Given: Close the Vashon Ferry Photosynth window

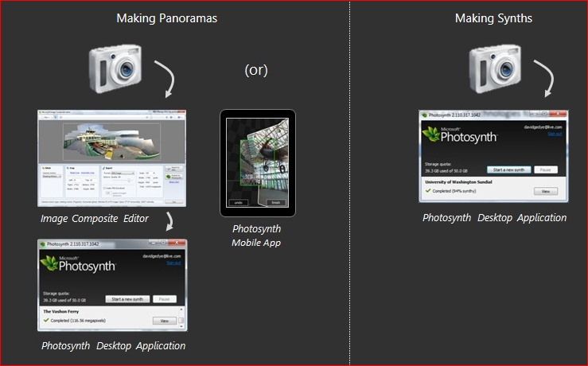Looking at the screenshot, I should click(177, 243).
